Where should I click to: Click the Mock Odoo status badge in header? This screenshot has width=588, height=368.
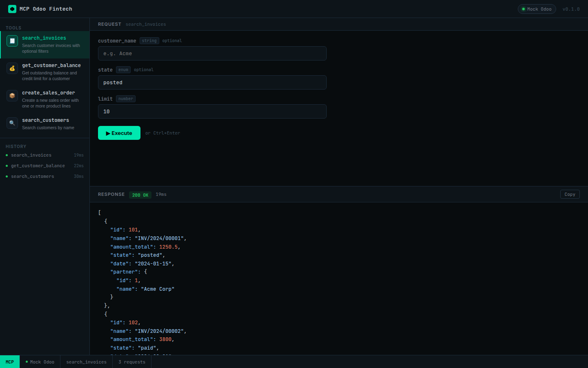tap(537, 9)
